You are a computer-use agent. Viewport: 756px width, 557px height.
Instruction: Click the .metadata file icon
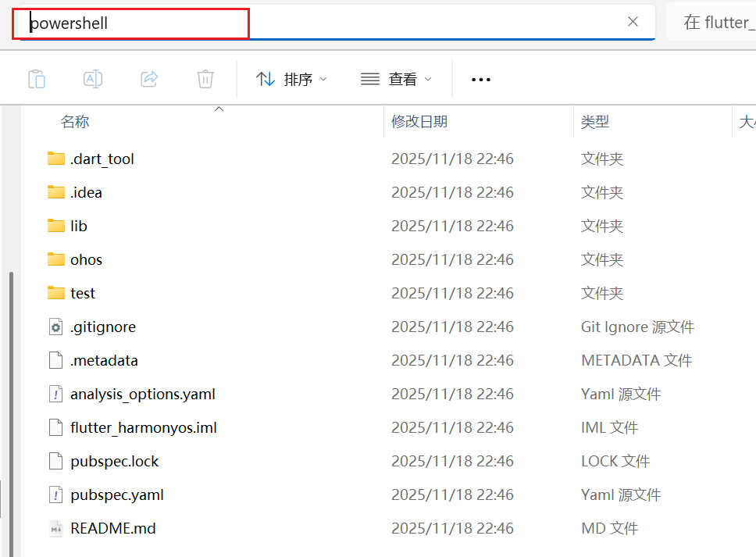pos(56,360)
